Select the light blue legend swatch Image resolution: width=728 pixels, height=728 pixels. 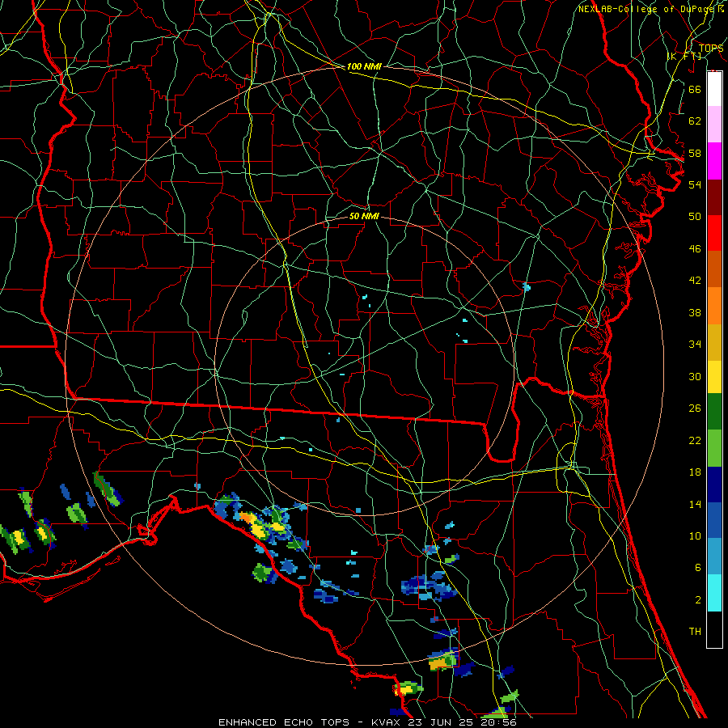tap(714, 557)
